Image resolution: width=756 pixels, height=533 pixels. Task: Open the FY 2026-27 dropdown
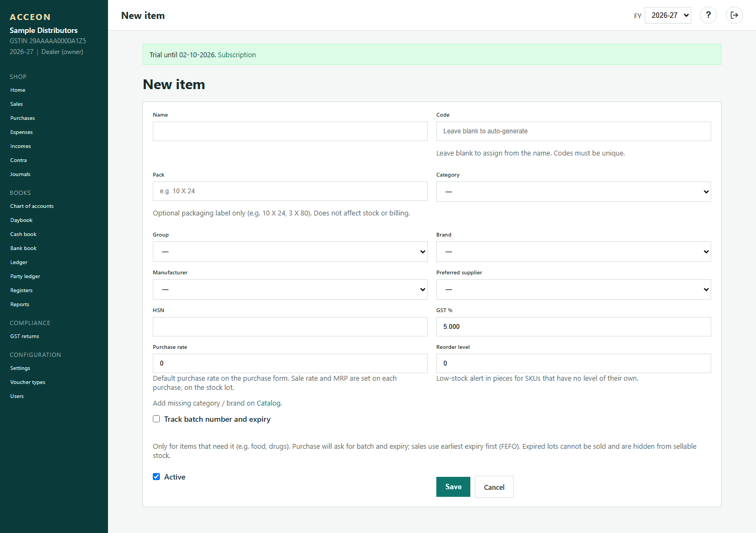668,15
